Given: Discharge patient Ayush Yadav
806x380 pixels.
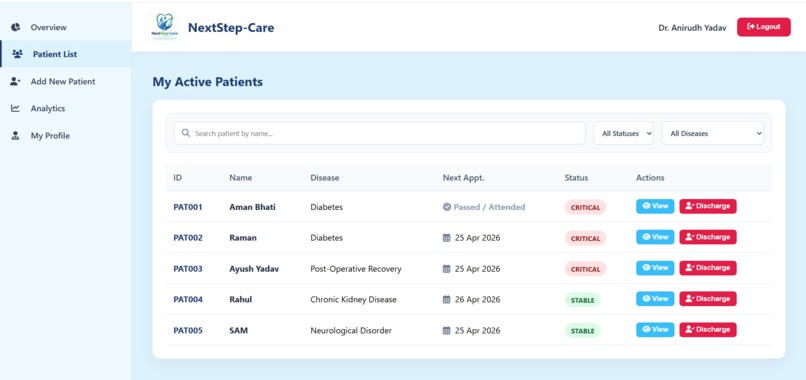Looking at the screenshot, I should click(x=708, y=268).
